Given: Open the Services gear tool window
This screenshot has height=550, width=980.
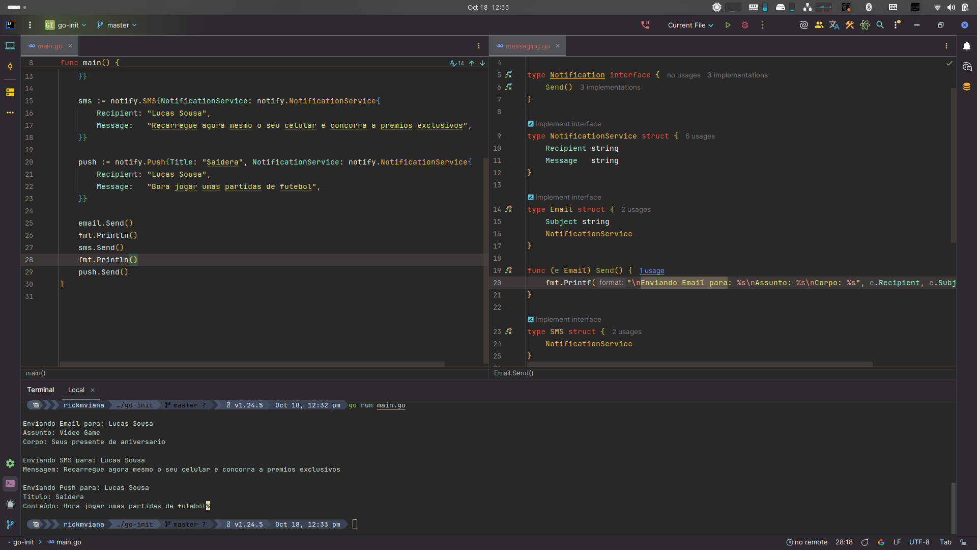Looking at the screenshot, I should point(10,463).
